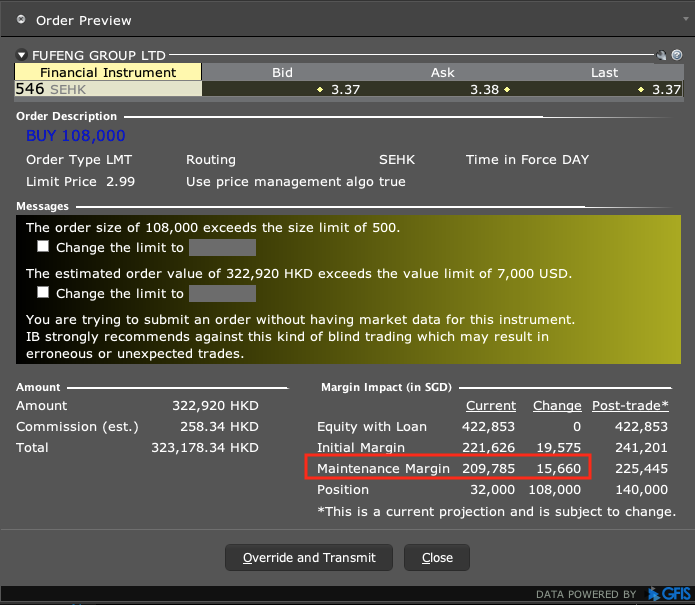
Task: Click Maintenance Margin post-trade value 225,445
Action: click(x=641, y=468)
